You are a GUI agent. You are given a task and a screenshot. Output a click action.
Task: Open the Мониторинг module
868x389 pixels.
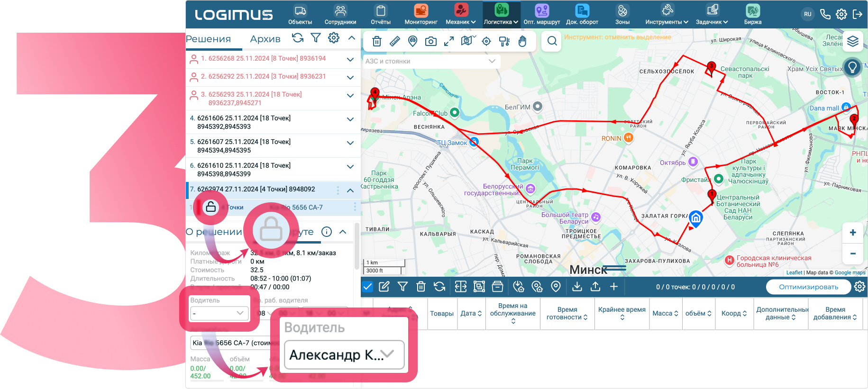tap(421, 15)
